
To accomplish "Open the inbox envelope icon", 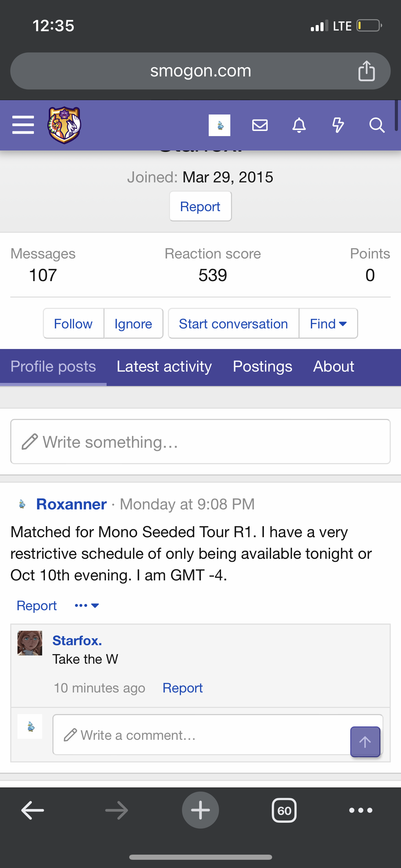I will (x=260, y=125).
